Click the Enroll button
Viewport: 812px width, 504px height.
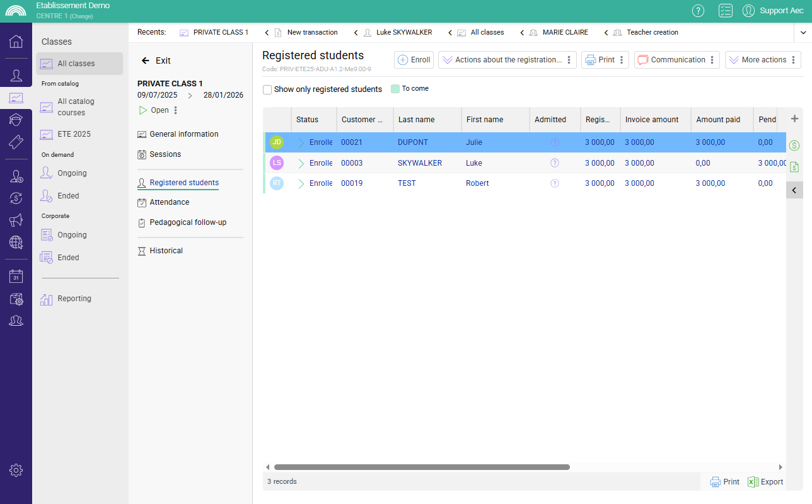point(414,60)
